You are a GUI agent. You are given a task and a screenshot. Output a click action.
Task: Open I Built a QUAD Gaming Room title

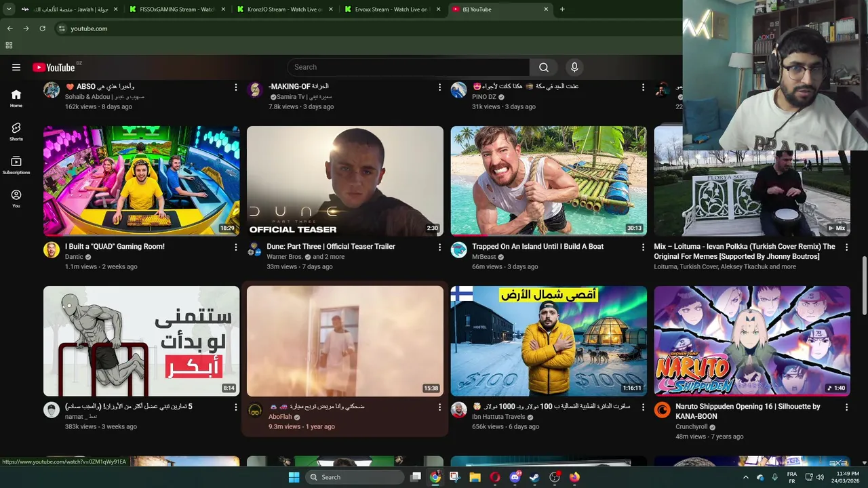pos(115,247)
